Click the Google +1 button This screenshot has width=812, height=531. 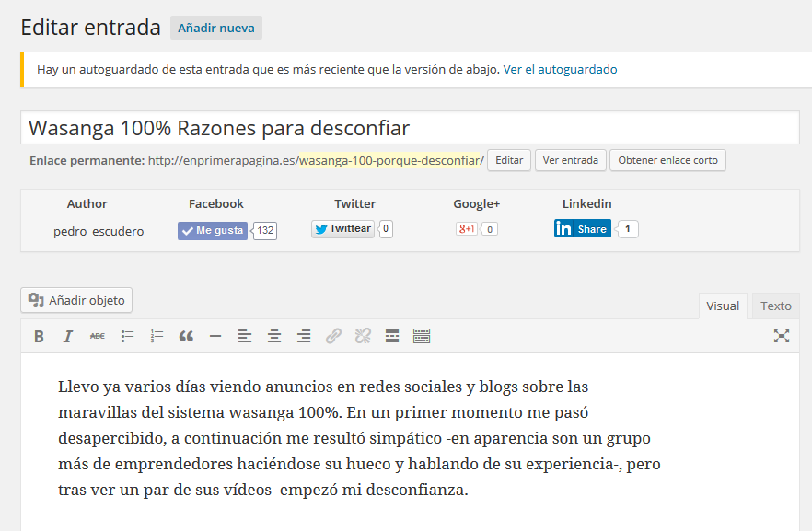click(467, 229)
